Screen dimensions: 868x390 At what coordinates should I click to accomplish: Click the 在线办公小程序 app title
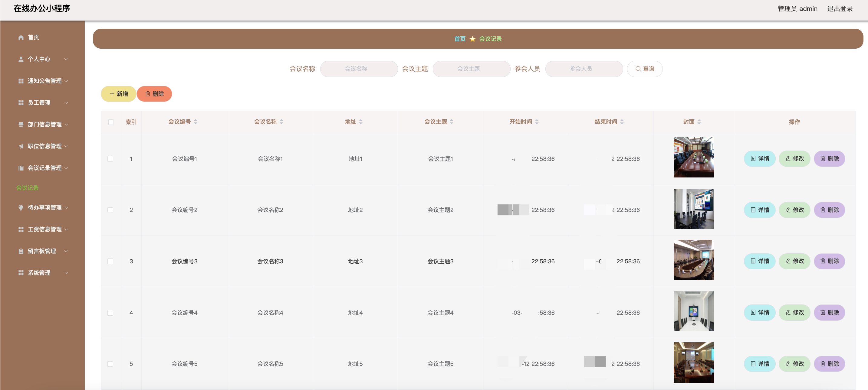(x=42, y=8)
